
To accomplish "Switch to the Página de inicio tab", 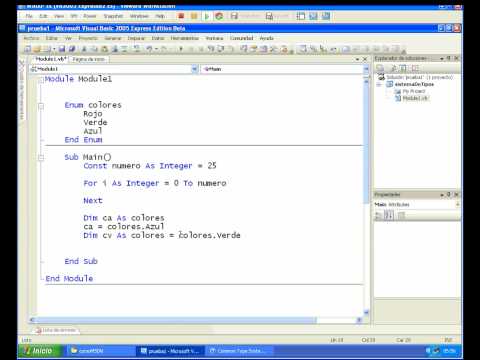I will pyautogui.click(x=89, y=59).
